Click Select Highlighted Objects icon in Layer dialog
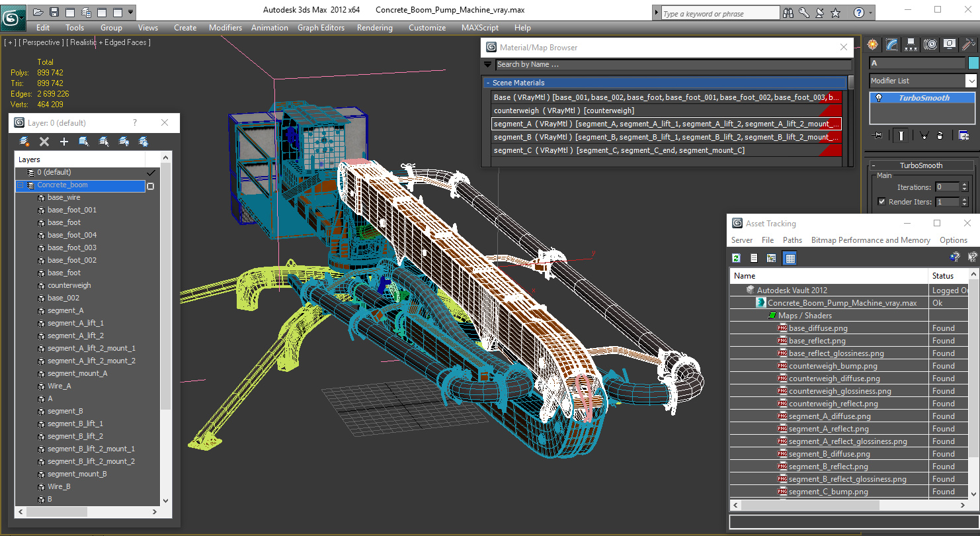The height and width of the screenshot is (536, 980). [x=84, y=142]
